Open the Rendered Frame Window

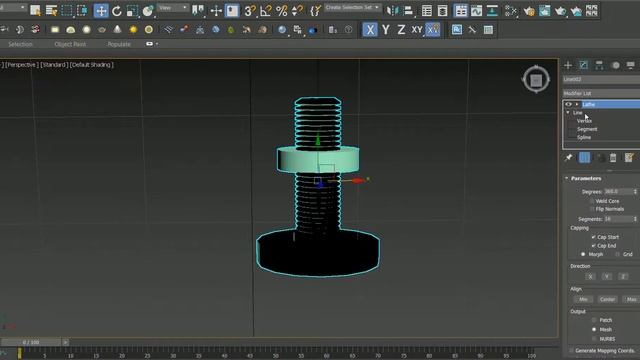click(544, 11)
